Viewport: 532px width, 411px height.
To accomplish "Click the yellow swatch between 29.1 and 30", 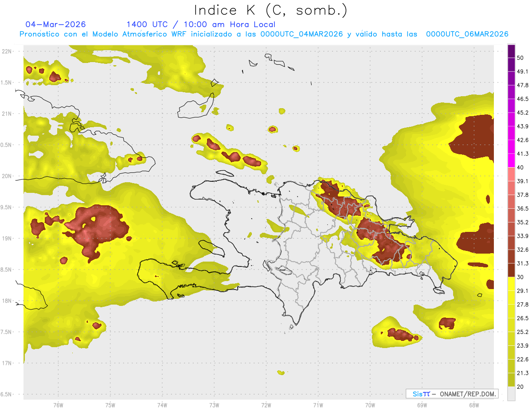I will pos(511,284).
